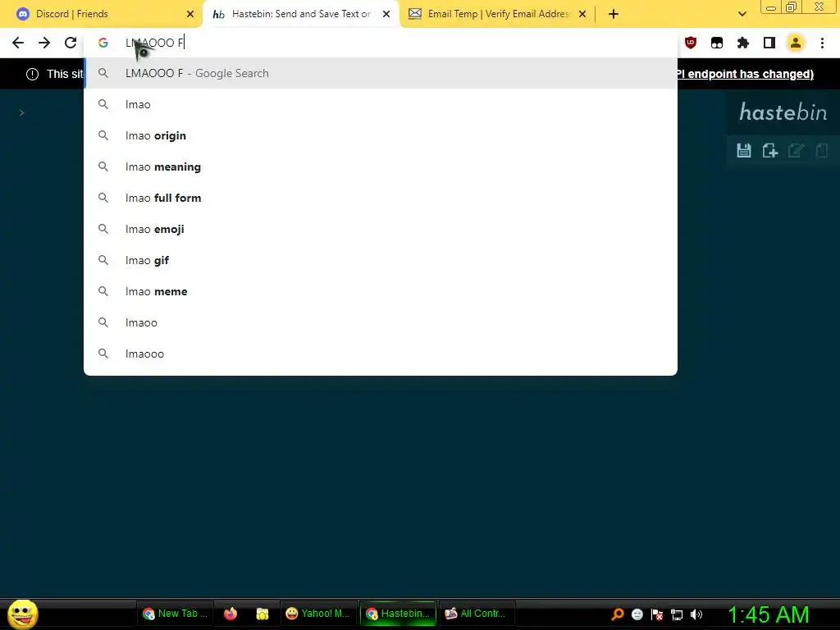Click the Hastebin new document icon
840x630 pixels.
(x=769, y=151)
